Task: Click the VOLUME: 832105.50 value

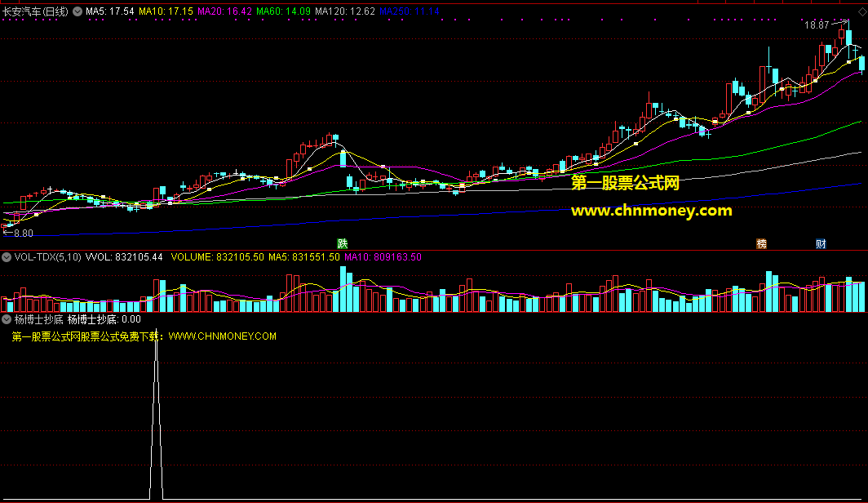Action: click(218, 257)
